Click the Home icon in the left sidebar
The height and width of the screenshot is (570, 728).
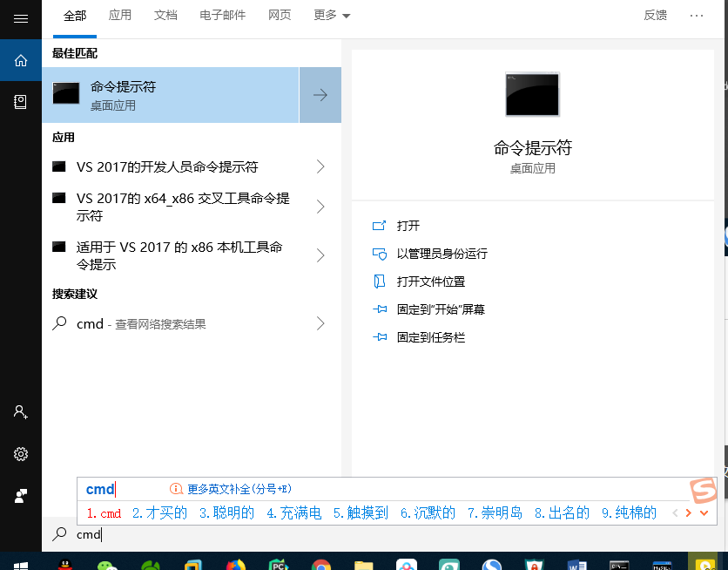coord(20,62)
